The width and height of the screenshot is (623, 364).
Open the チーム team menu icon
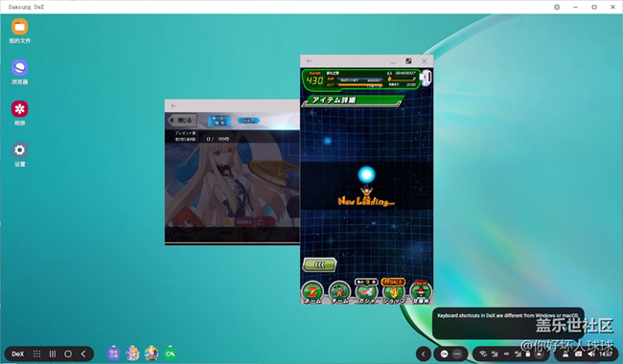click(x=339, y=293)
